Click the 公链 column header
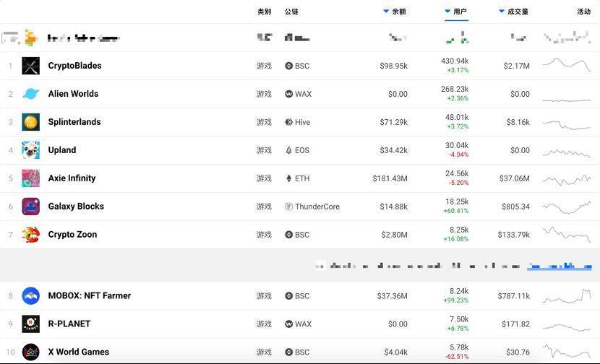Viewport: 600px width, 364px height. [x=291, y=12]
